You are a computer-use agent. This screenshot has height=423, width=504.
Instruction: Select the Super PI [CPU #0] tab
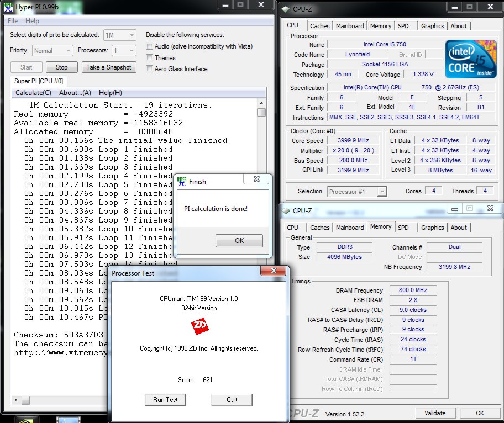(39, 81)
